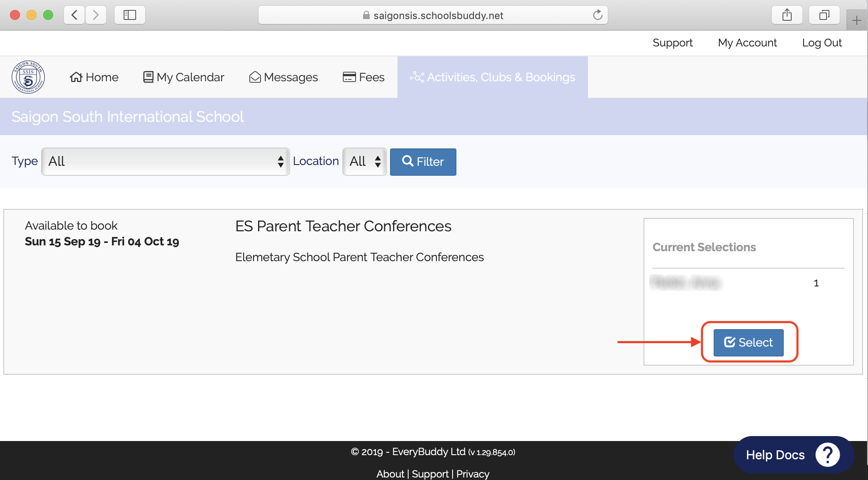Go forward with browser forward arrow

point(96,15)
